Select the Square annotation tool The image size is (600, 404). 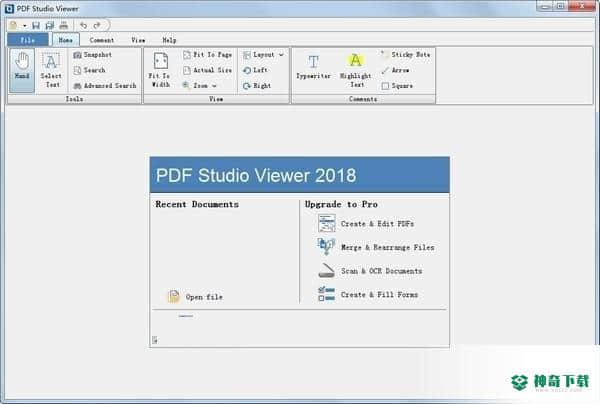[x=397, y=86]
